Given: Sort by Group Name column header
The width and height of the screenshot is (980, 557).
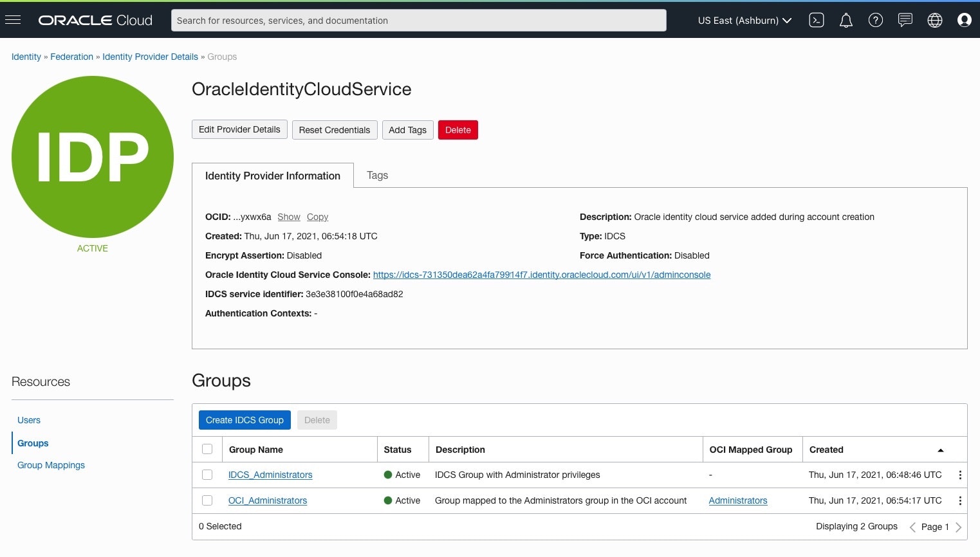Looking at the screenshot, I should point(256,450).
